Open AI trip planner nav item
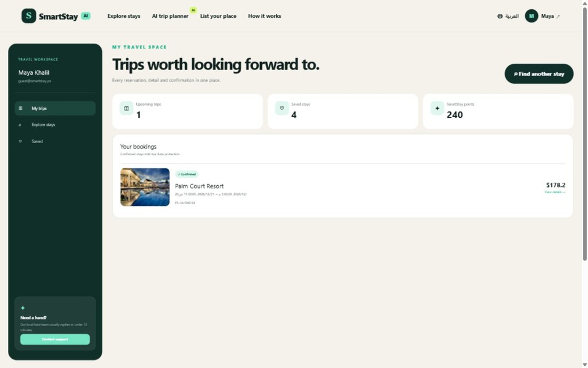The image size is (588, 368). (x=170, y=16)
